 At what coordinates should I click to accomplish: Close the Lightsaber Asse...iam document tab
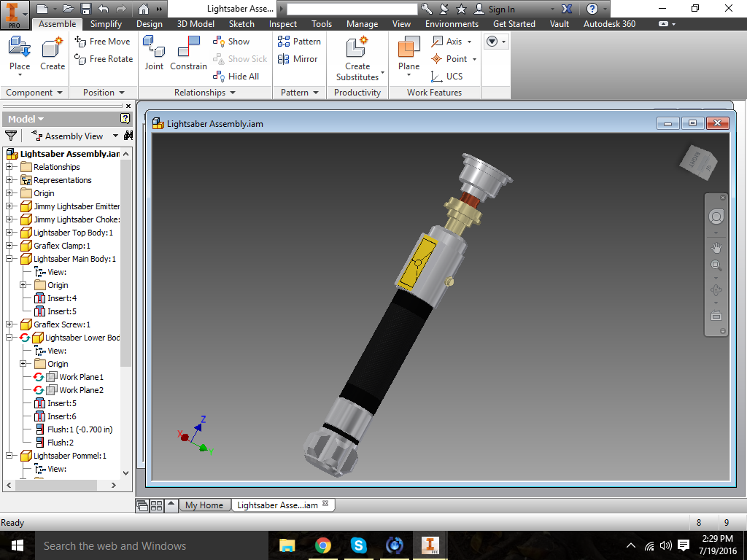pos(325,503)
